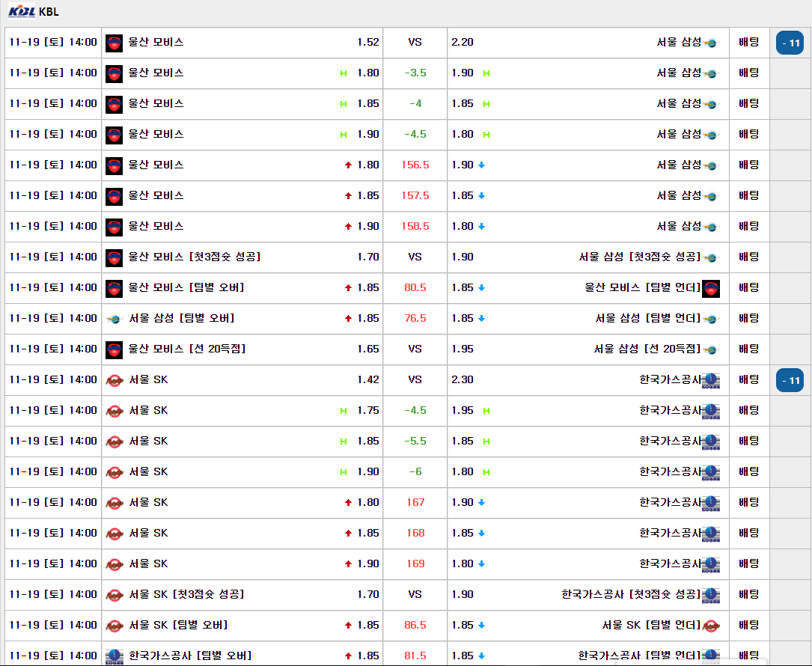Collapse the 울산 모비스 match "- 11" expander
812x666 pixels.
790,43
